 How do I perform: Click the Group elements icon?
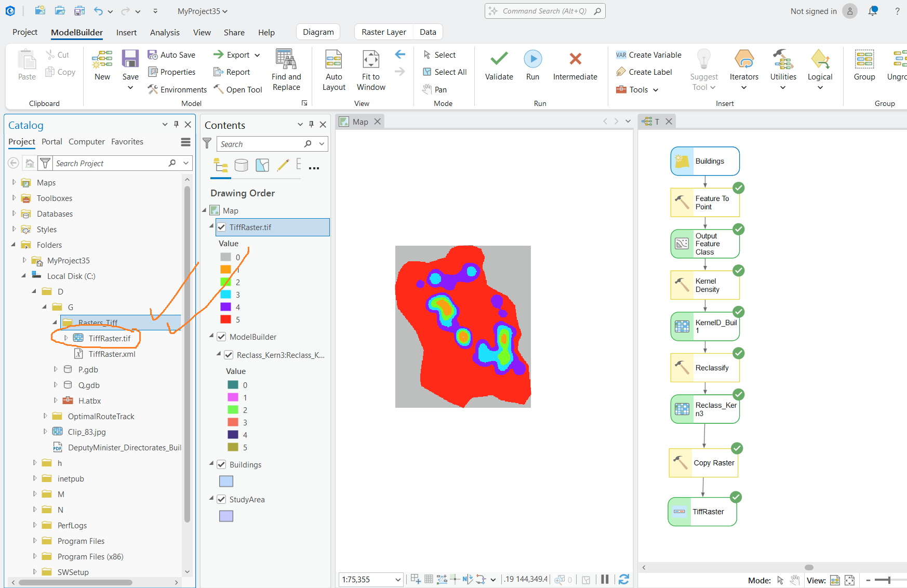864,59
